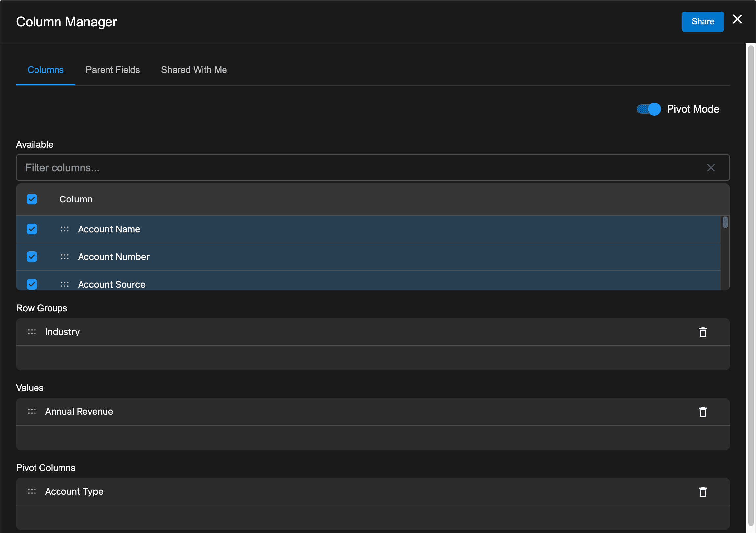The width and height of the screenshot is (756, 533).
Task: Click the Account Source drag handle
Action: click(64, 284)
